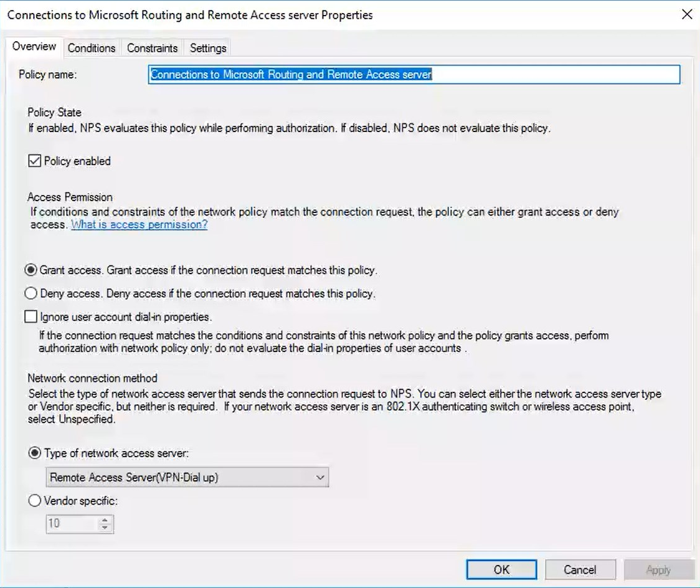
Task: Enable Ignore user account dial-in properties
Action: coord(31,317)
